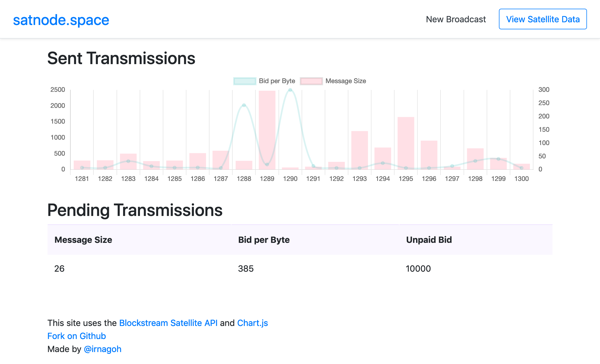Click the tall pink bar at 1289
The image size is (600, 364).
(267, 122)
